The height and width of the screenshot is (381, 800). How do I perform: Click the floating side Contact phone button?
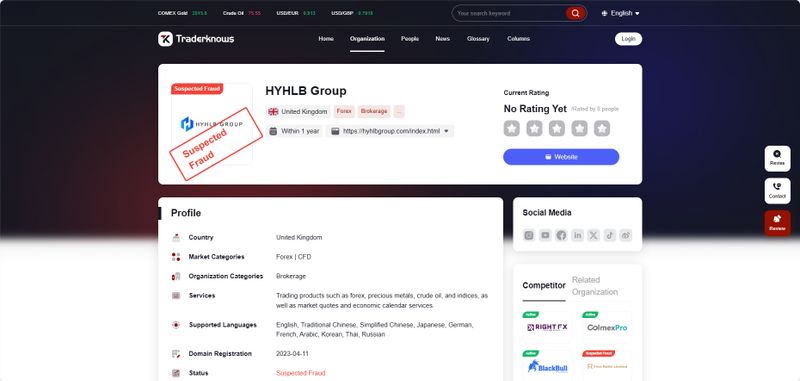[778, 191]
